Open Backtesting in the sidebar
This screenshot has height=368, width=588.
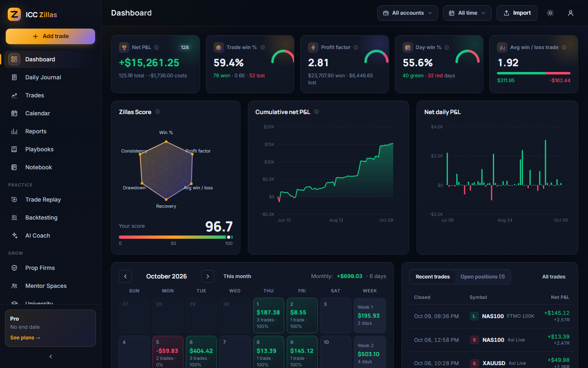click(x=50, y=218)
